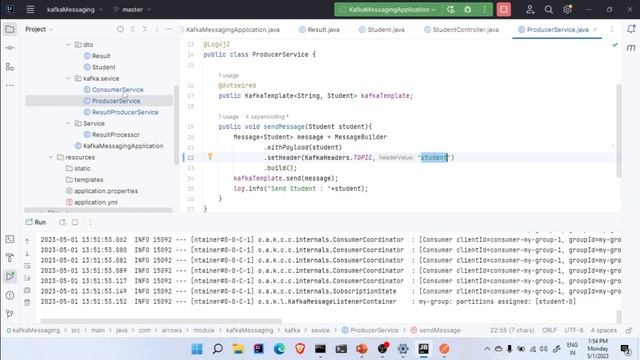Image resolution: width=640 pixels, height=360 pixels.
Task: Click the Rerun KafkaMessagingApplication icon
Action: point(451,9)
